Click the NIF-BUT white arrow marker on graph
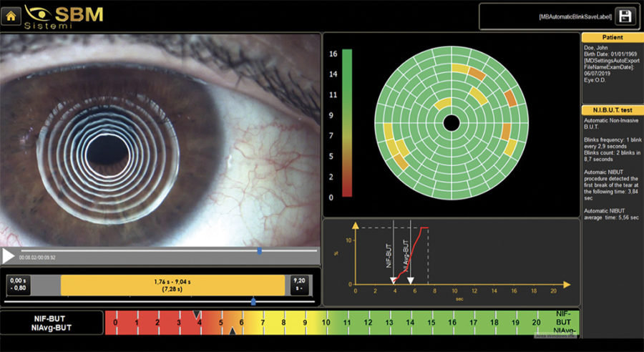The image size is (644, 352). pyautogui.click(x=394, y=280)
